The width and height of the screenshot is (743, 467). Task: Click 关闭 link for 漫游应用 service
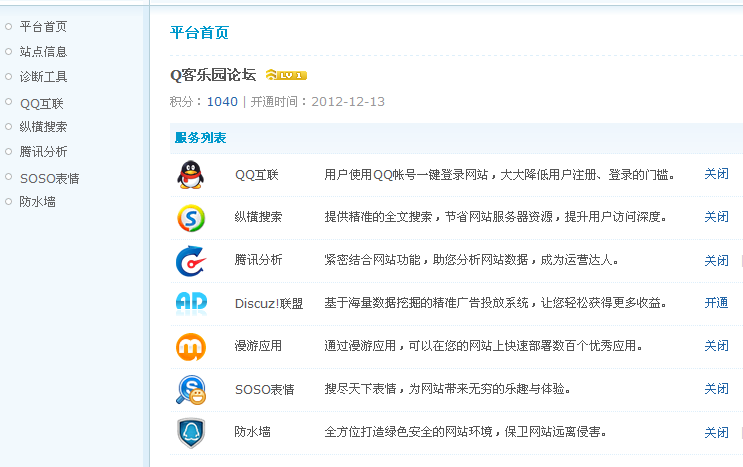[x=716, y=346]
